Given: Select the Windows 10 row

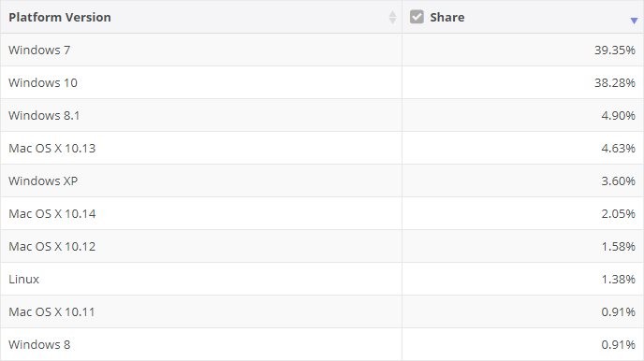Looking at the screenshot, I should tap(322, 82).
